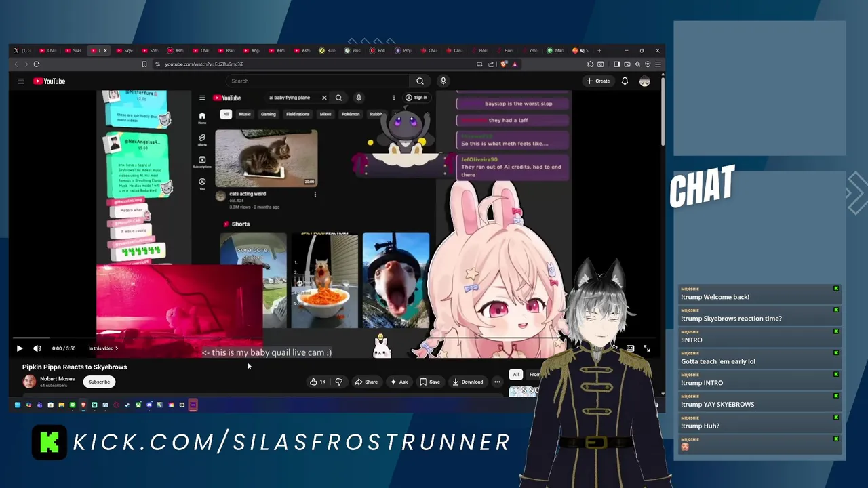Expand the In this video chapters
This screenshot has height=488, width=868.
click(103, 348)
